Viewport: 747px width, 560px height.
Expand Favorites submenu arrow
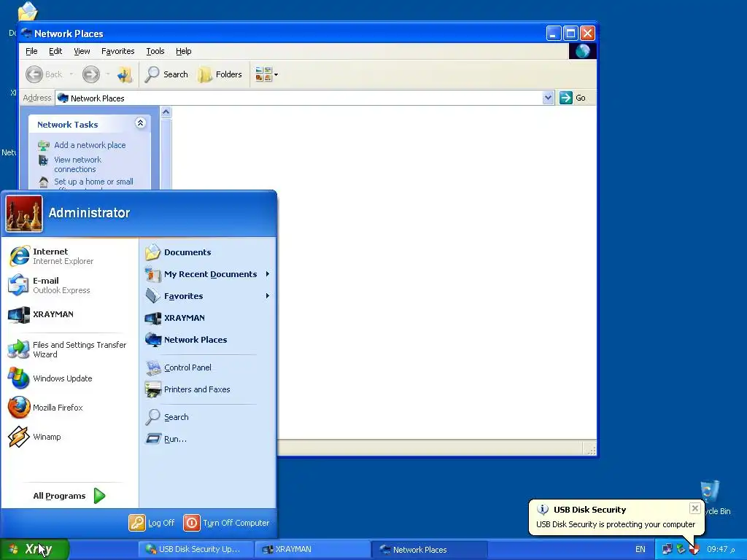[x=268, y=296]
